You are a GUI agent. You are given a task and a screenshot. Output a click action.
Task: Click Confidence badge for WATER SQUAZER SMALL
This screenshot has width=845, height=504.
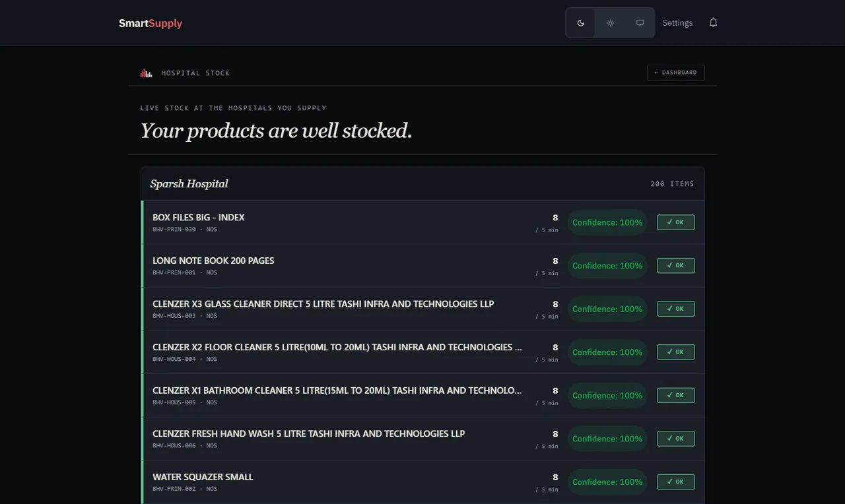[x=607, y=482]
